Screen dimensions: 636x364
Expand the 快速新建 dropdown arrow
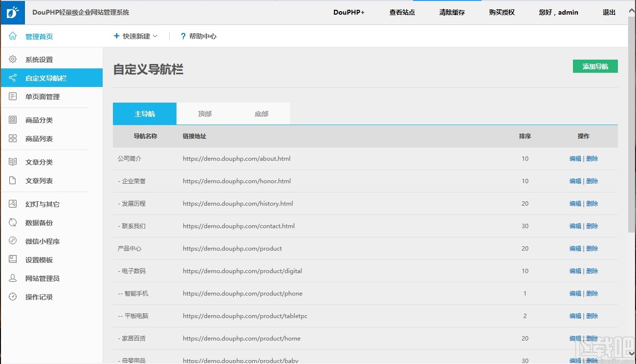(x=155, y=36)
